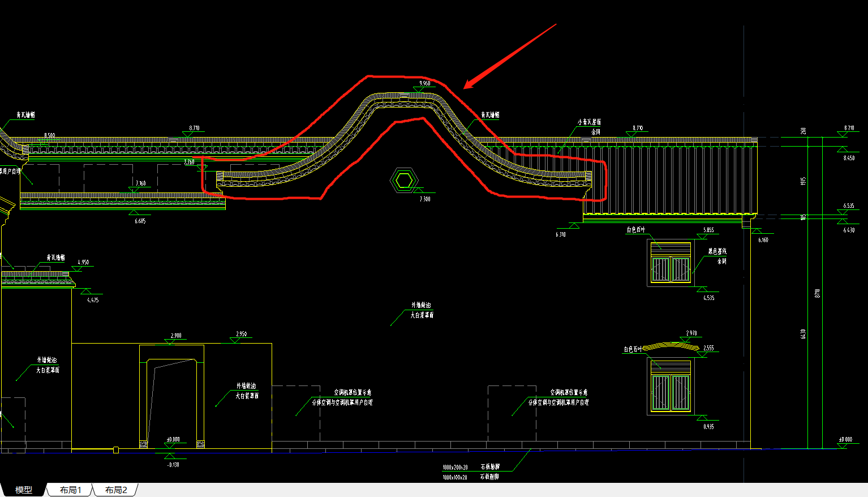Select the 8.450 elevation value
868x497 pixels.
pos(849,158)
